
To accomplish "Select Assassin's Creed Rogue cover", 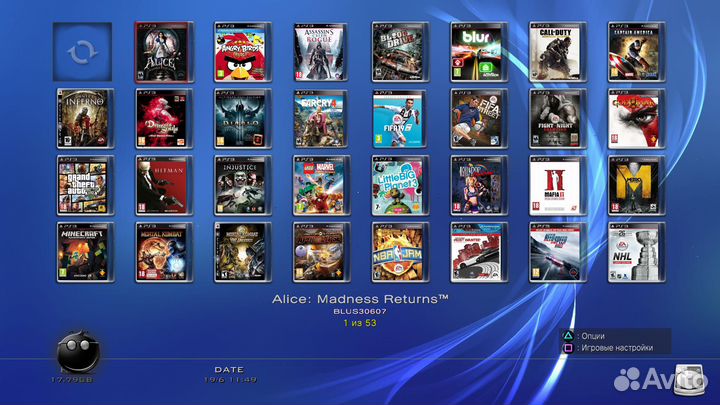I will tap(322, 52).
